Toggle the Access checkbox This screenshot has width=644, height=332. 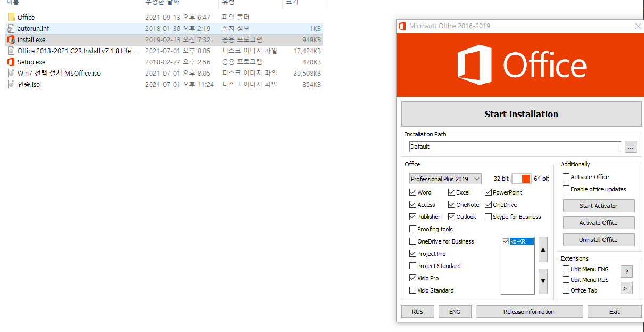coord(413,205)
